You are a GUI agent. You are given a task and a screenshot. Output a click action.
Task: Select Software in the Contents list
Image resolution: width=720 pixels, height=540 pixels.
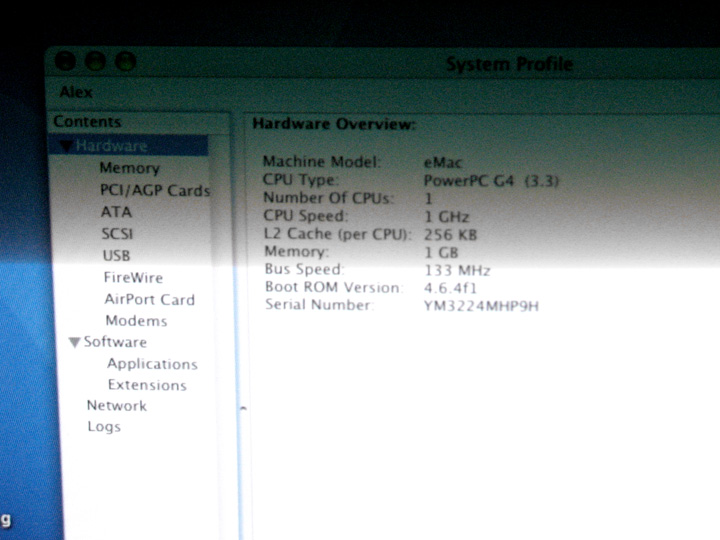coord(115,342)
